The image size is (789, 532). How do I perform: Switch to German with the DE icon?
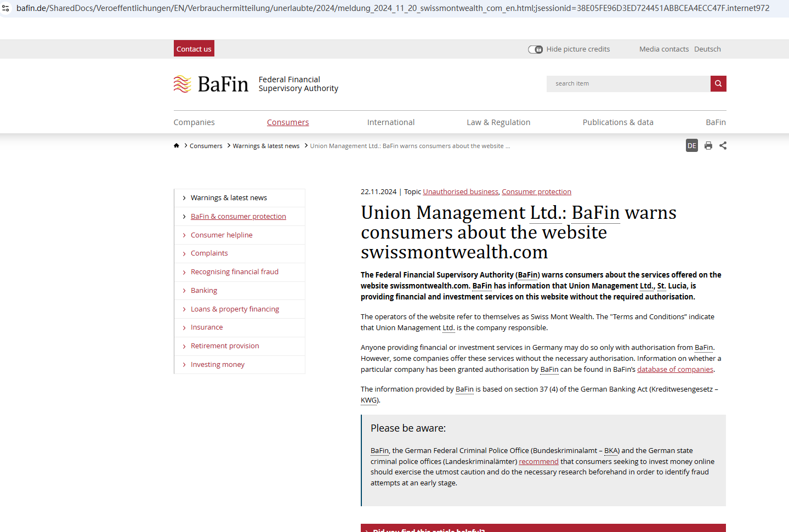pyautogui.click(x=692, y=145)
